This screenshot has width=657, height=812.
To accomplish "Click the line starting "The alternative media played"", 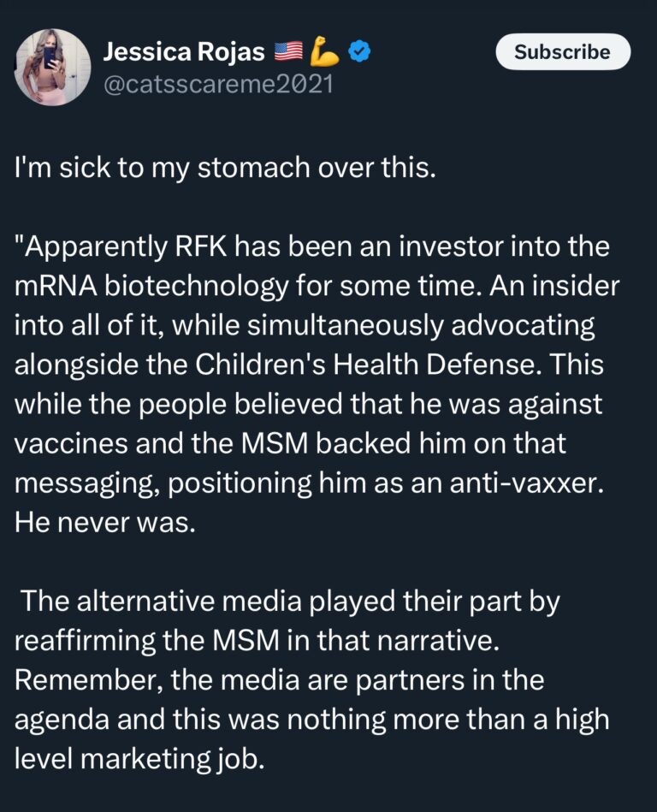I will (x=291, y=602).
